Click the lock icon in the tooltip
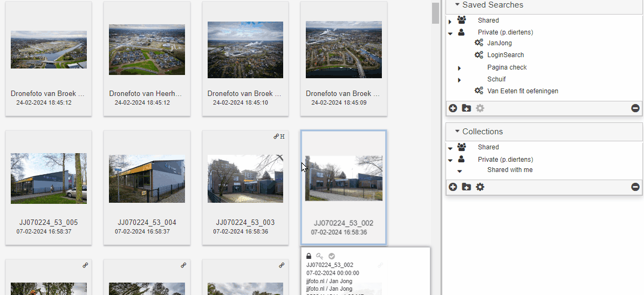644x295 pixels. point(309,256)
